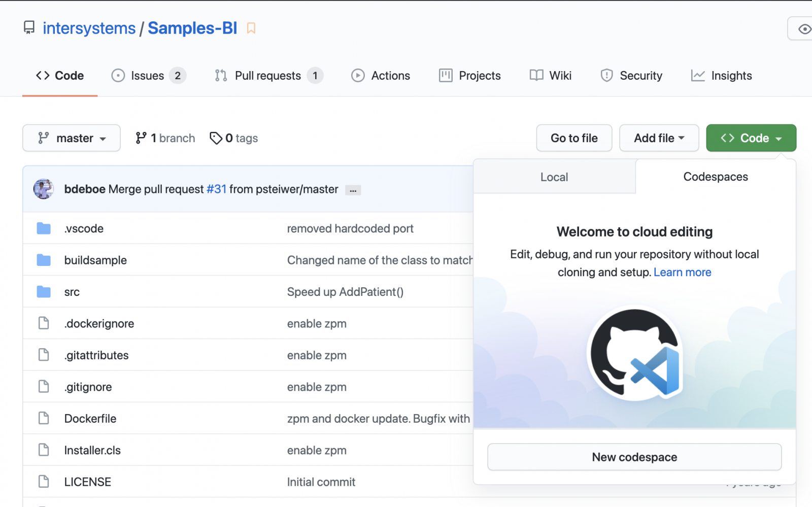Click the src folder icon
Image resolution: width=812 pixels, height=507 pixels.
point(44,292)
